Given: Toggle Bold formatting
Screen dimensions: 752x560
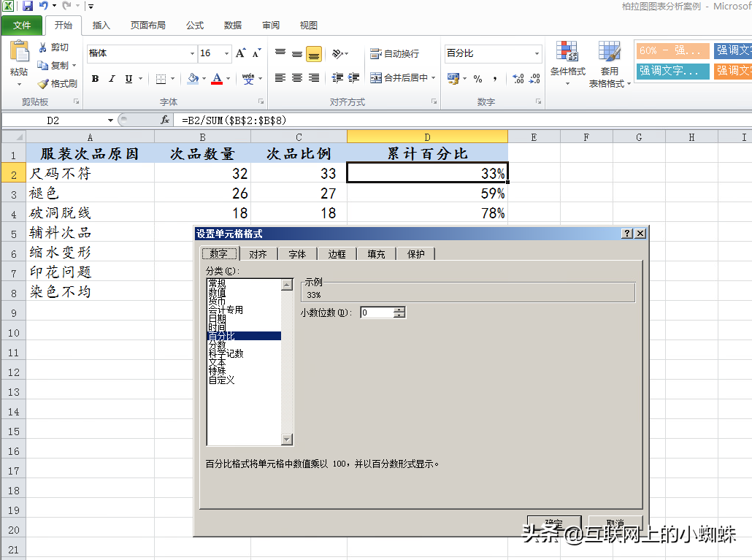Looking at the screenshot, I should pyautogui.click(x=96, y=79).
